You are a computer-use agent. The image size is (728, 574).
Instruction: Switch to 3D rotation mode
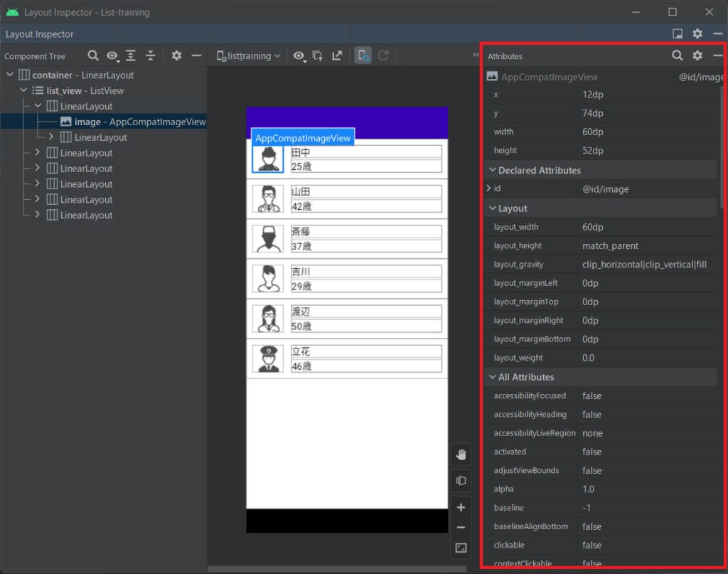click(461, 480)
